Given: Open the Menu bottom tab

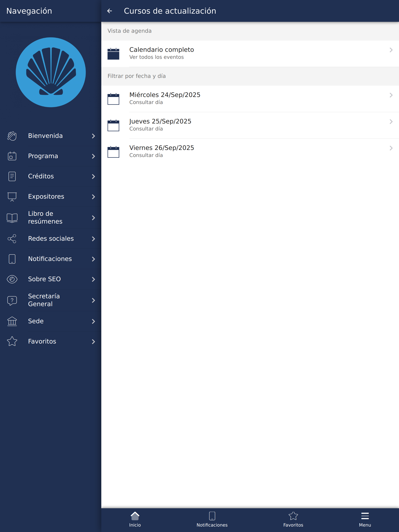Looking at the screenshot, I should (365, 520).
